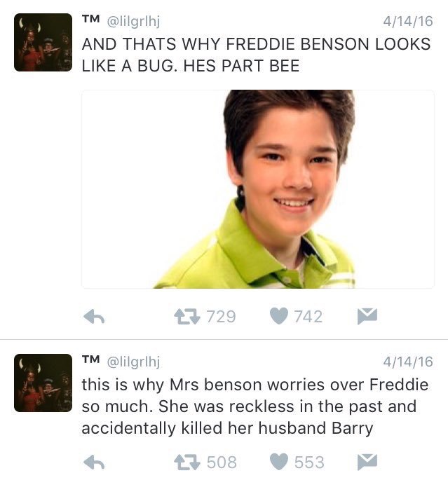Share second tweet via envelope icon
This screenshot has width=448, height=480.
pyautogui.click(x=367, y=462)
